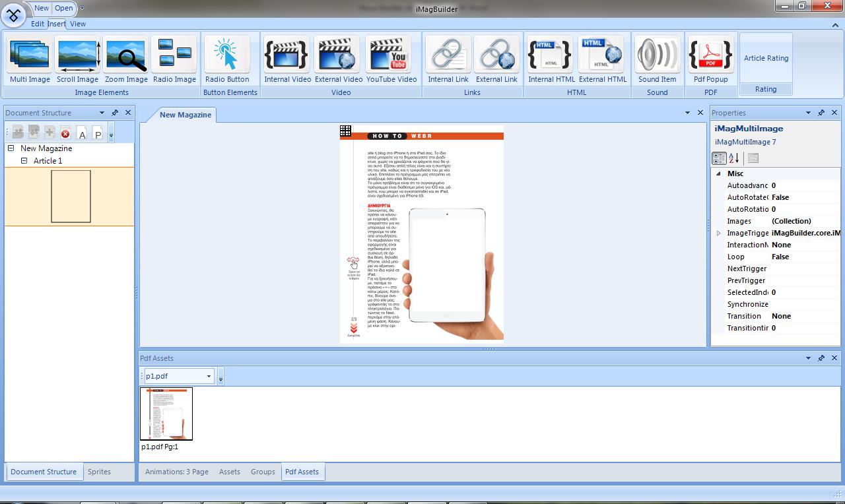The width and height of the screenshot is (845, 504).
Task: Click the first greyed move icon in Document Structure toolbar
Action: (18, 133)
